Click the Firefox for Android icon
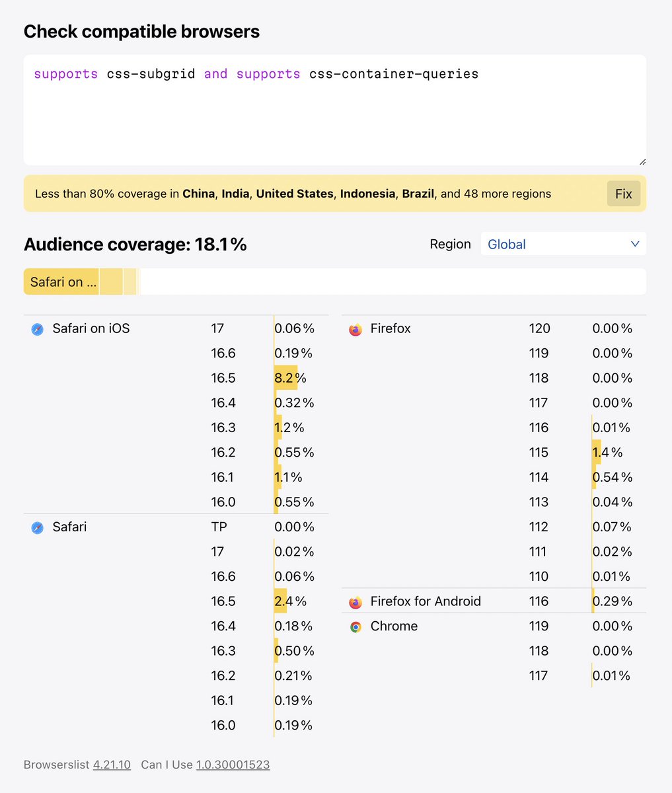 click(x=355, y=602)
